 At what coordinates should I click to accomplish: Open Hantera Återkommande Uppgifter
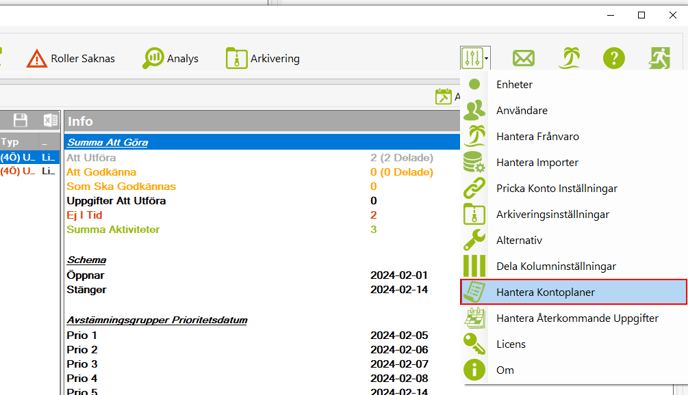[573, 318]
